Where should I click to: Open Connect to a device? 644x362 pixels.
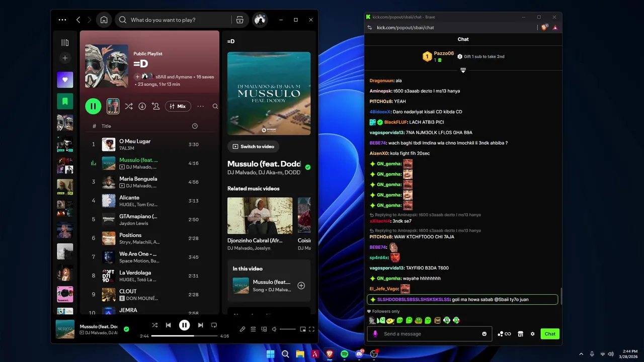(264, 329)
